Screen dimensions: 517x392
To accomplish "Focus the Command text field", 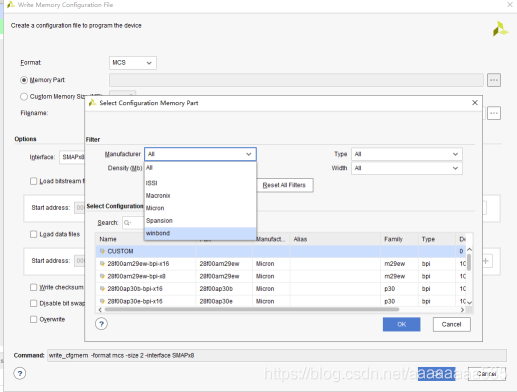I will click(277, 356).
